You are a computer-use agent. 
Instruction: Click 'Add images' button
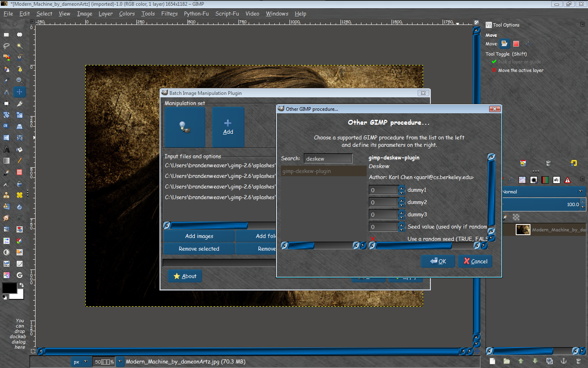[199, 236]
